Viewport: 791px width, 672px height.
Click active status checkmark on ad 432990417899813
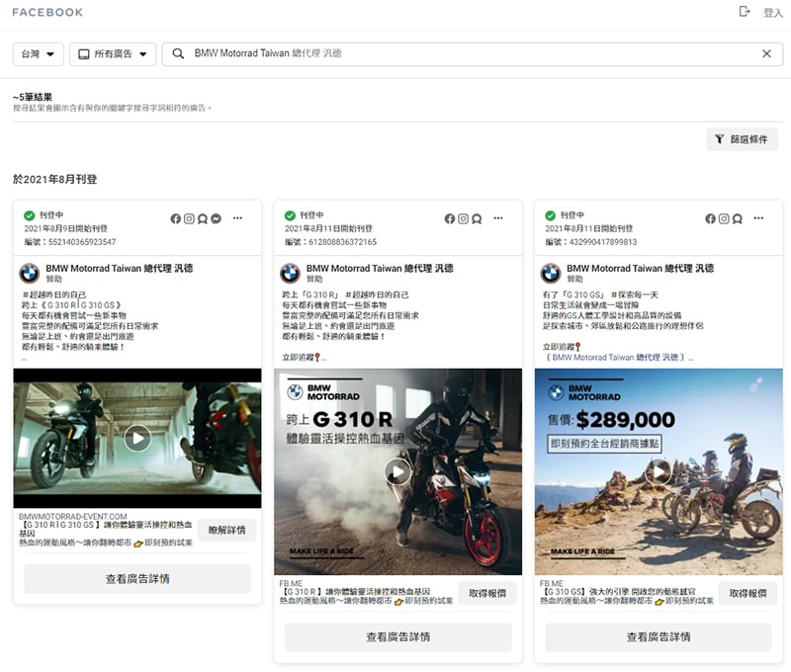[x=551, y=215]
